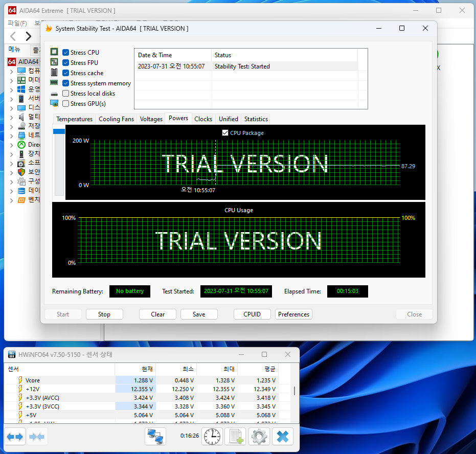476x454 pixels.
Task: Click the Clear button
Action: [x=157, y=314]
